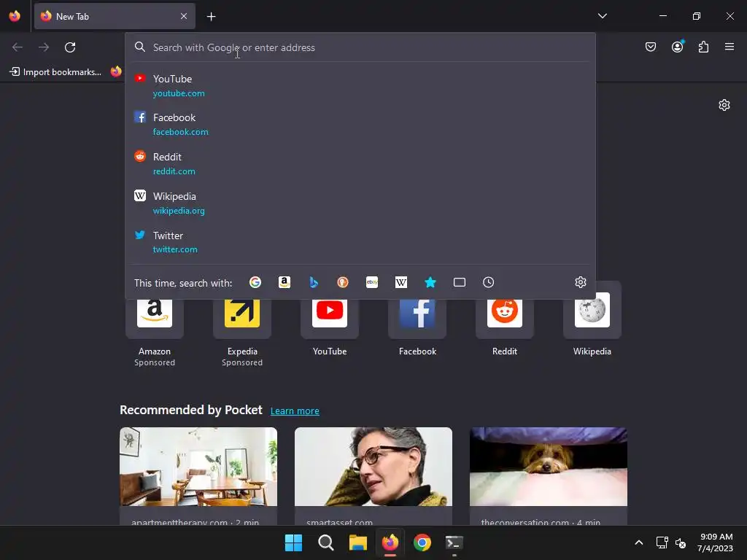
Task: Click Learn more link beside Pocket
Action: pos(295,411)
